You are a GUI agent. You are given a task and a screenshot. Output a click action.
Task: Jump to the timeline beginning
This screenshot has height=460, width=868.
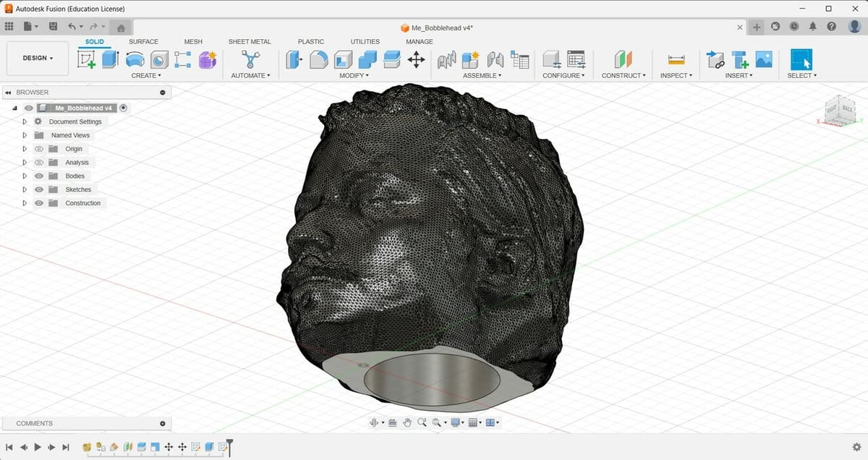(x=9, y=448)
